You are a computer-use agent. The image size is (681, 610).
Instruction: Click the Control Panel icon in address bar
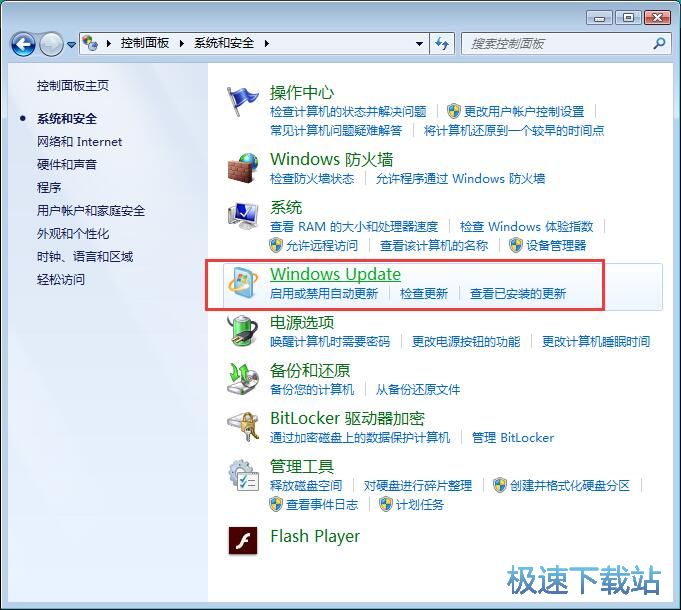click(90, 43)
